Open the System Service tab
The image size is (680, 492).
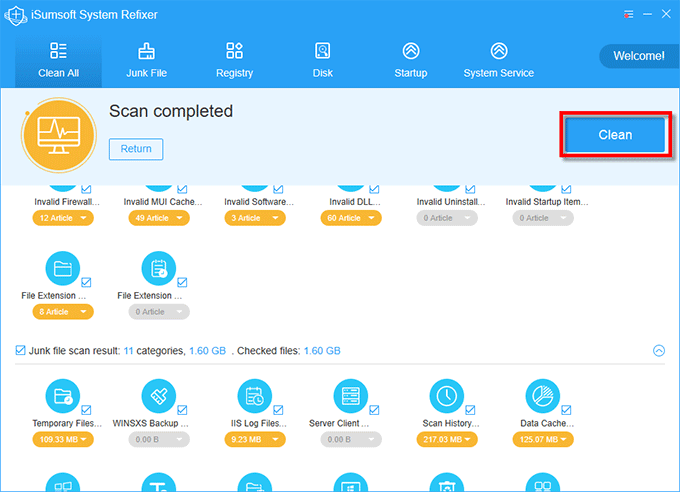click(x=499, y=61)
